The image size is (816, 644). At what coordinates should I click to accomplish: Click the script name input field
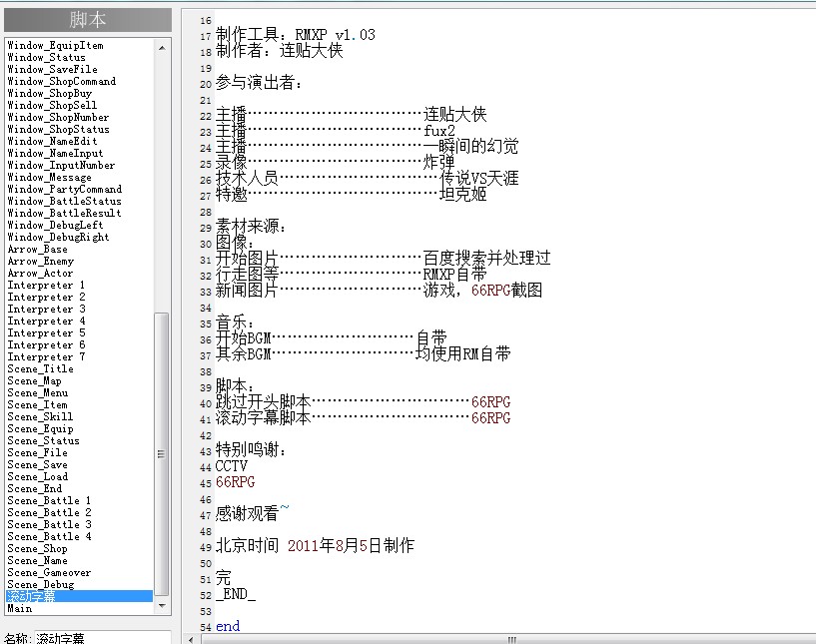pos(103,638)
